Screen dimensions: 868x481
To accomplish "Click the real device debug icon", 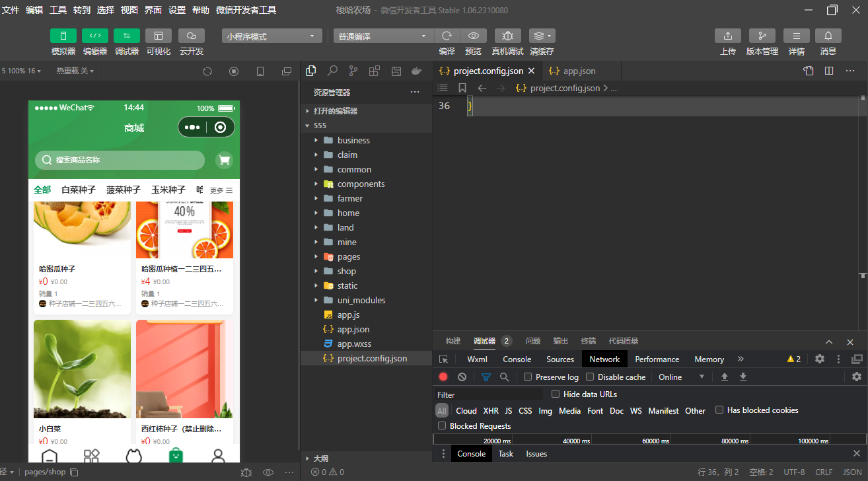I will (x=507, y=36).
